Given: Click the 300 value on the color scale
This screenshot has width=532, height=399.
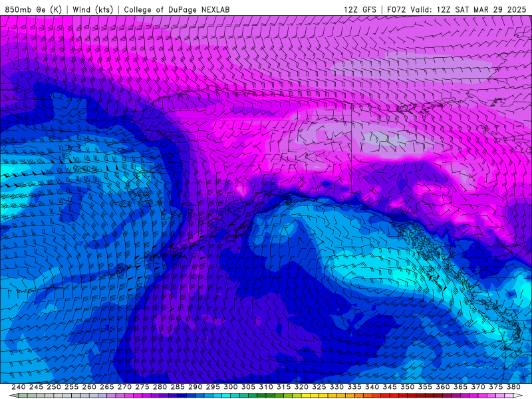Looking at the screenshot, I should pos(231,387).
